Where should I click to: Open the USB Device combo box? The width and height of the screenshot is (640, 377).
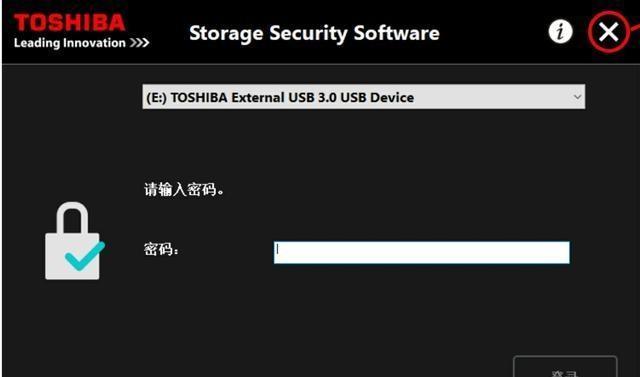[x=364, y=97]
